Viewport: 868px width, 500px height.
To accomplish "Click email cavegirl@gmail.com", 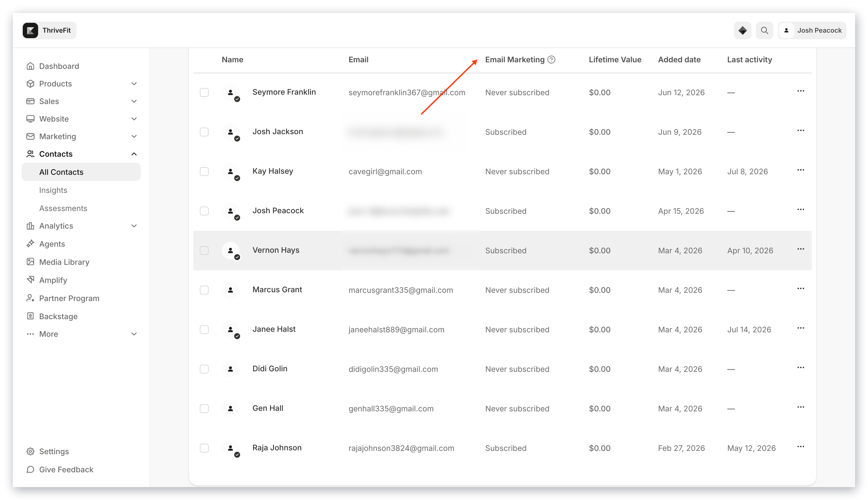I will pos(385,171).
